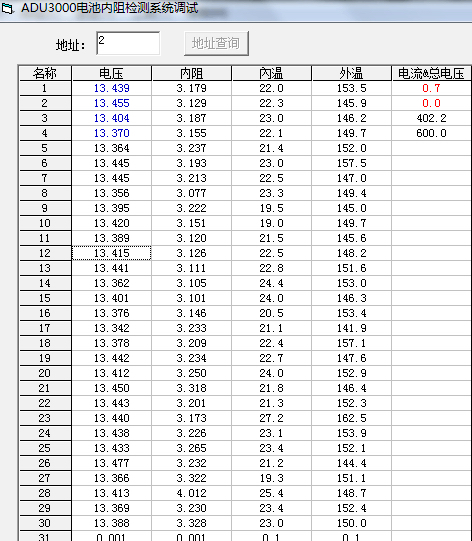
Task: Click the 内阻 column header
Action: click(191, 73)
